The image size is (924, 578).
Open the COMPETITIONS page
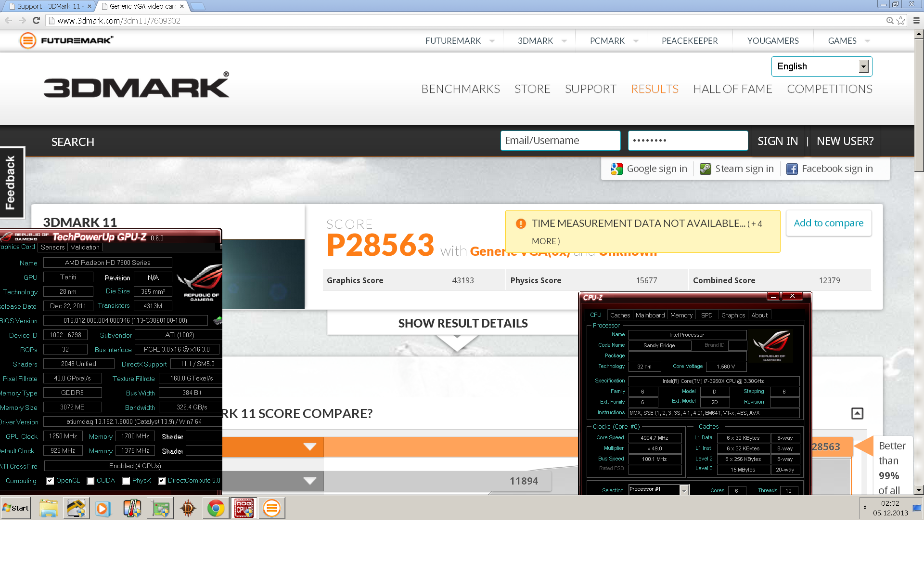click(x=830, y=89)
